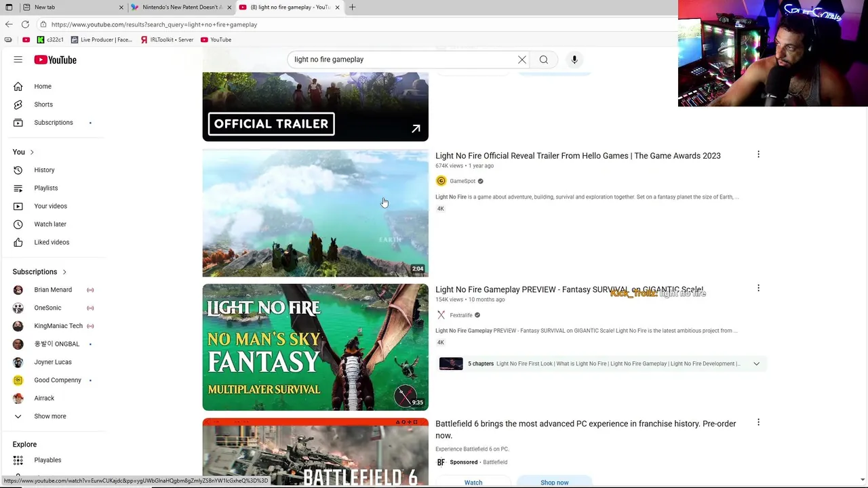Open Subscriptions in sidebar
The height and width of the screenshot is (488, 868).
[54, 123]
